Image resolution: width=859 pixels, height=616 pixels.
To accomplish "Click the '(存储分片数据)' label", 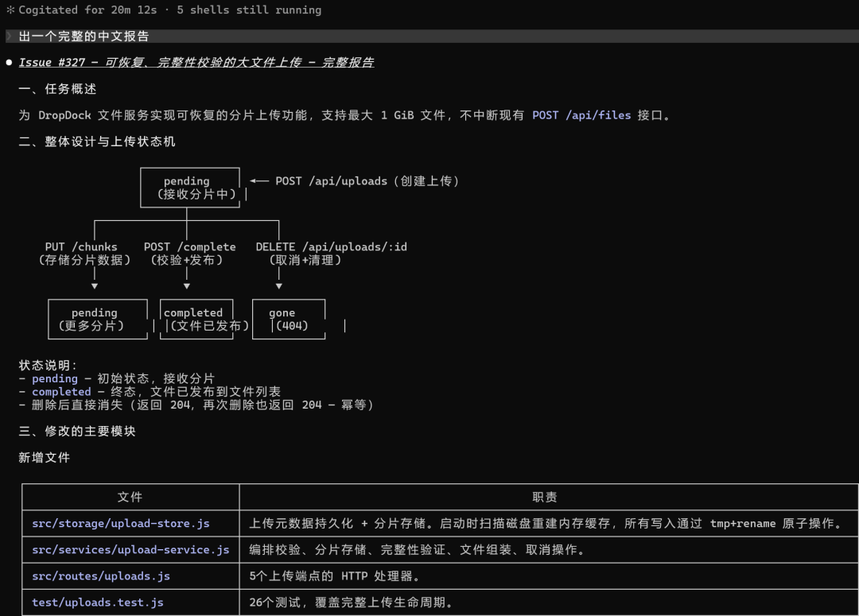I will [84, 260].
